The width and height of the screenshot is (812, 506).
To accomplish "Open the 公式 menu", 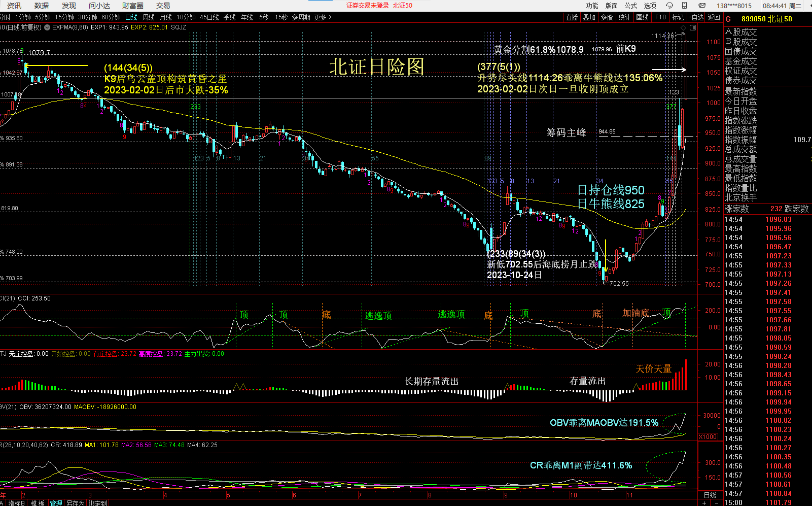I will click(631, 6).
